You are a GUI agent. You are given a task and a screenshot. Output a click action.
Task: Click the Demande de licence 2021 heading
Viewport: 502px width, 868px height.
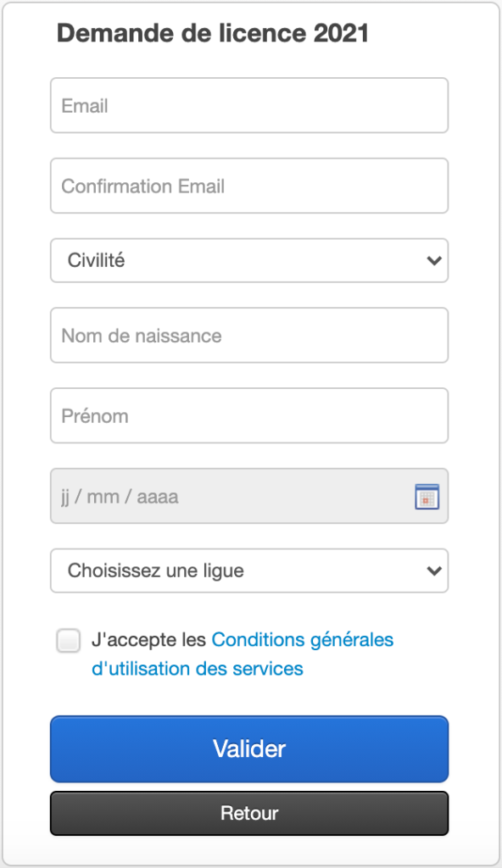213,33
